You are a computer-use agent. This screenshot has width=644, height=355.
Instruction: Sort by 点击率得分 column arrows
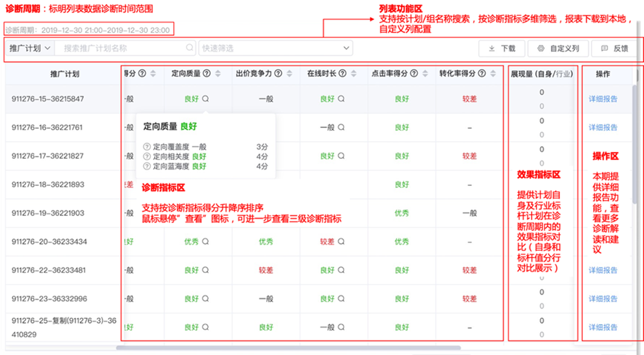pyautogui.click(x=426, y=74)
